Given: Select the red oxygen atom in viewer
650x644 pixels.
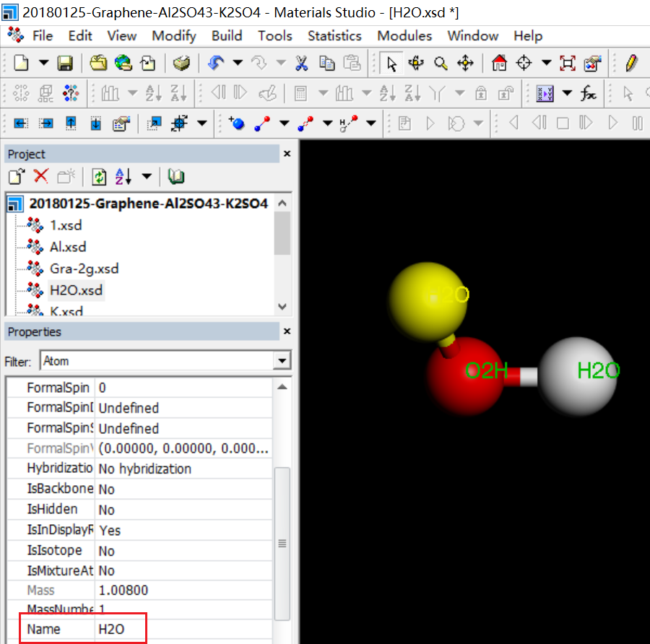Looking at the screenshot, I should [467, 376].
